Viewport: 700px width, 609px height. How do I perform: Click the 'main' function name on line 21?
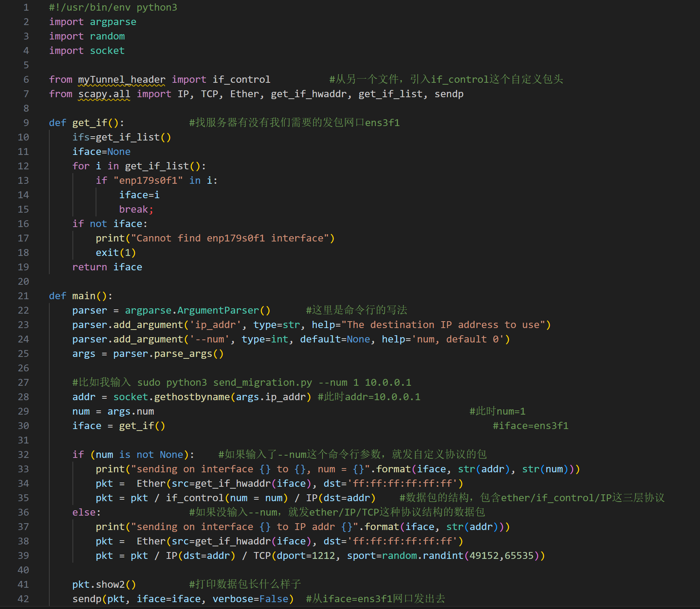point(84,296)
